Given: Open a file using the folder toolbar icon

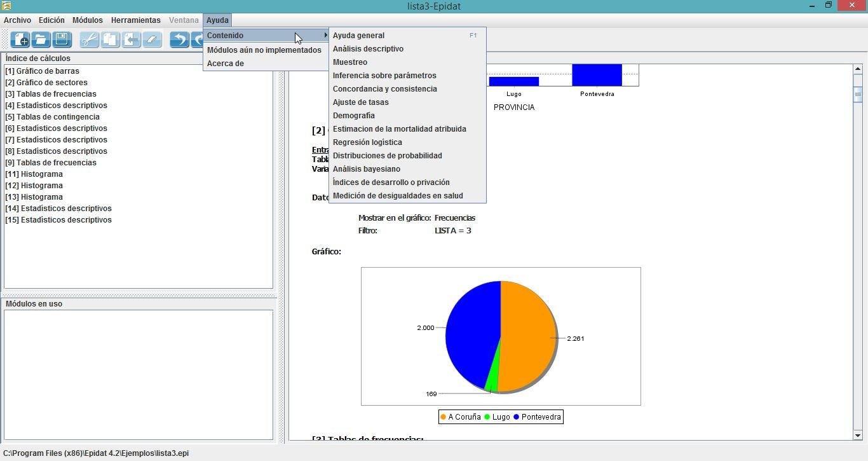Looking at the screenshot, I should click(x=41, y=39).
